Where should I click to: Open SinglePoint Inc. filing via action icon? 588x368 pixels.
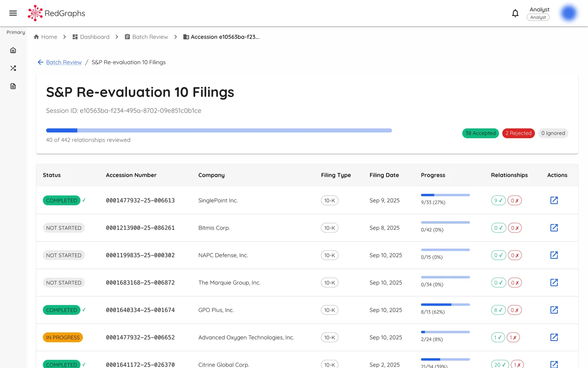point(554,200)
